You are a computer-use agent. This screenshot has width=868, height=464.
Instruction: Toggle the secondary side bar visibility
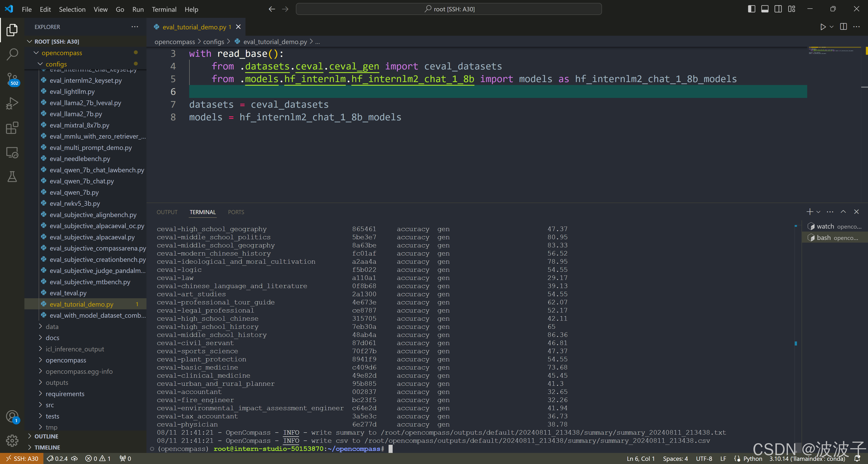coord(778,9)
